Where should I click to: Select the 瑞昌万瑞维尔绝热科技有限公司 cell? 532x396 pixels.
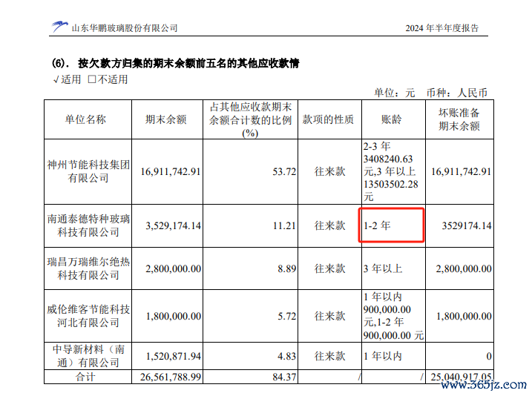[x=88, y=268]
